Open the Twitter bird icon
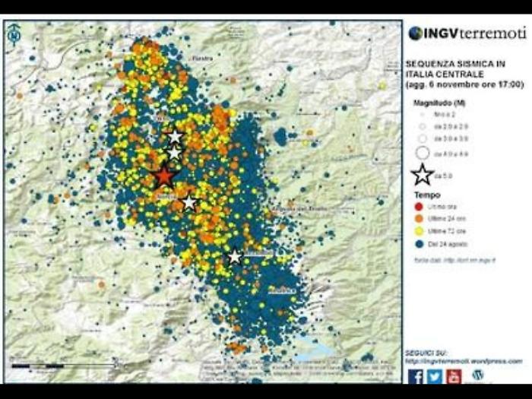This screenshot has height=399, width=532. (x=435, y=376)
